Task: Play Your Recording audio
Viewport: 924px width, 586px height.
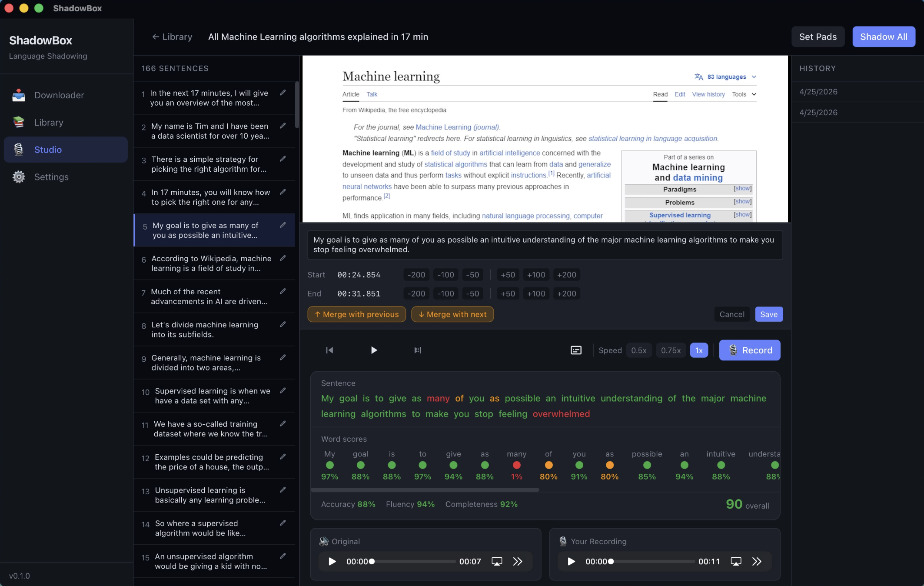Action: 571,562
